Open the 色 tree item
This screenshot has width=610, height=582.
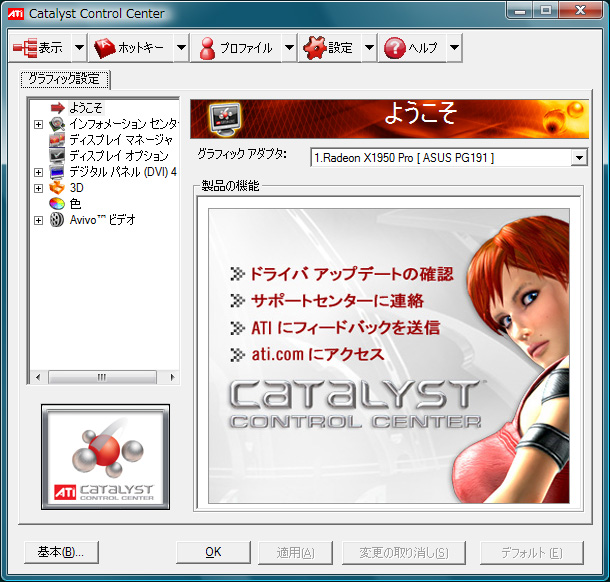pos(75,203)
